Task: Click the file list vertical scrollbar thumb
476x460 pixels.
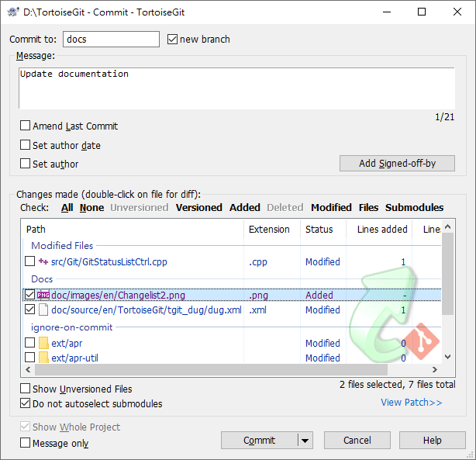Action: [447, 274]
